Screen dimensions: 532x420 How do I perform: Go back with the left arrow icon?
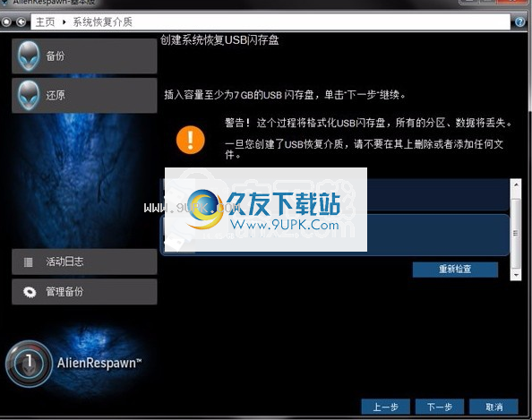pyautogui.click(x=21, y=22)
